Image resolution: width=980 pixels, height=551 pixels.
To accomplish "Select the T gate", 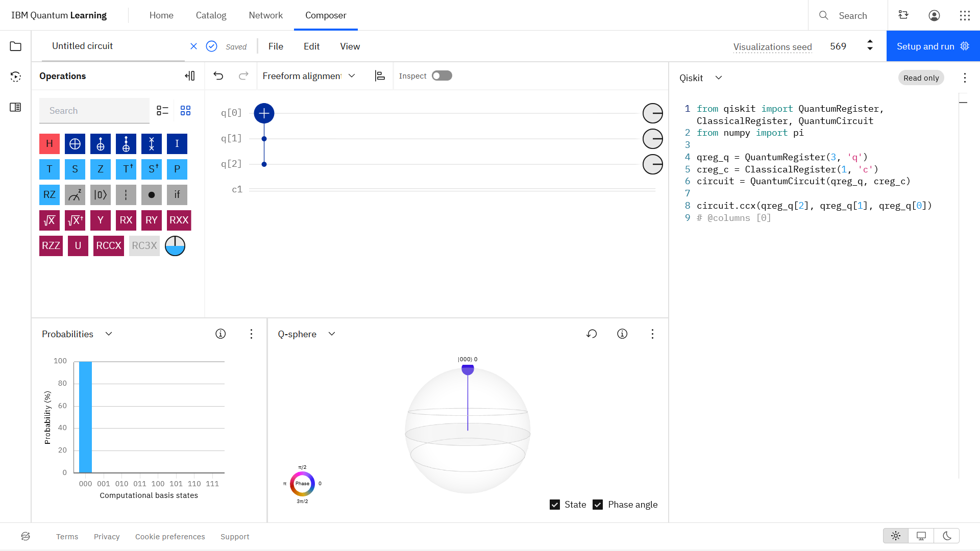I will coord(50,169).
